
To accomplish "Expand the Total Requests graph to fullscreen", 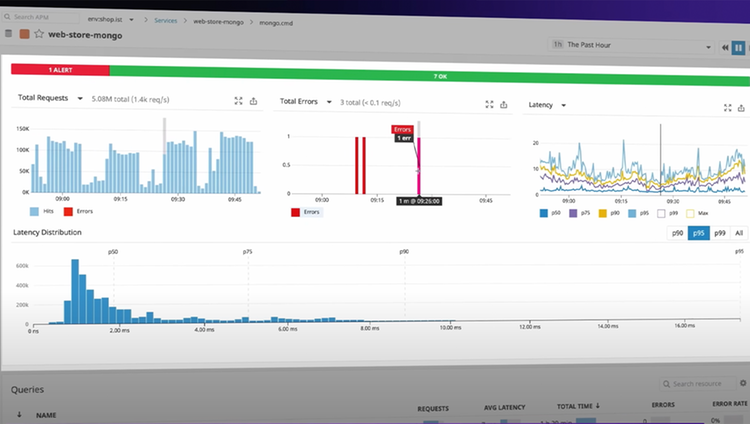I will (238, 100).
